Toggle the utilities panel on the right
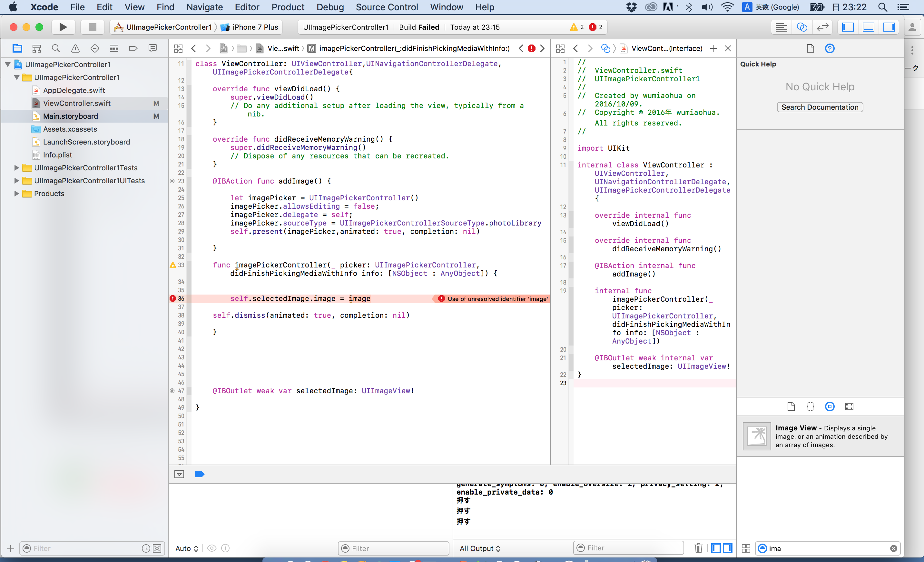 (x=889, y=27)
